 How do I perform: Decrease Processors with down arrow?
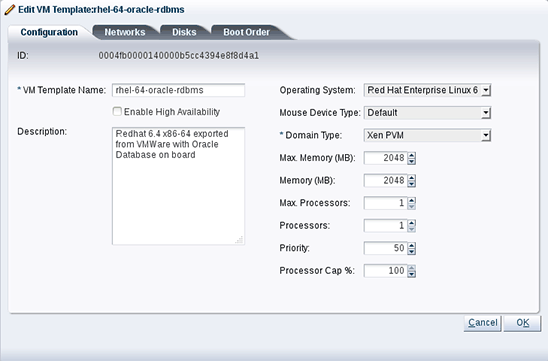click(412, 229)
